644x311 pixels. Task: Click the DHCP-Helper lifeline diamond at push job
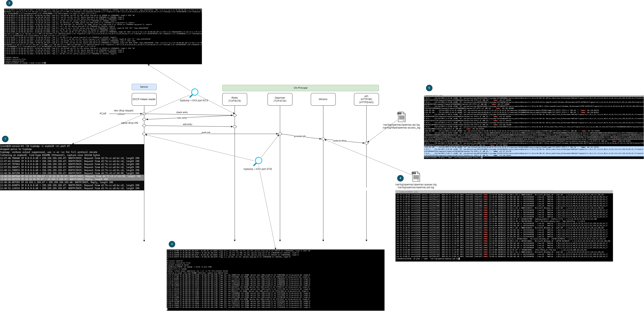(144, 134)
